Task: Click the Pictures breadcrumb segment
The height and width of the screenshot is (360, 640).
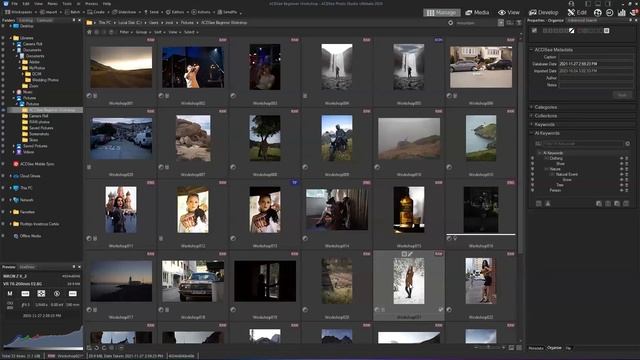Action: click(187, 22)
